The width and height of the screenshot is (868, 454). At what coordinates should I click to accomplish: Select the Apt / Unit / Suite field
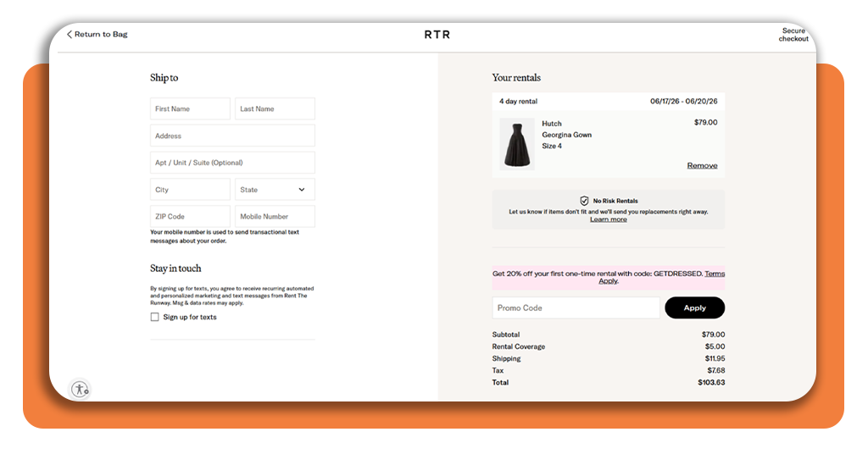(x=232, y=163)
